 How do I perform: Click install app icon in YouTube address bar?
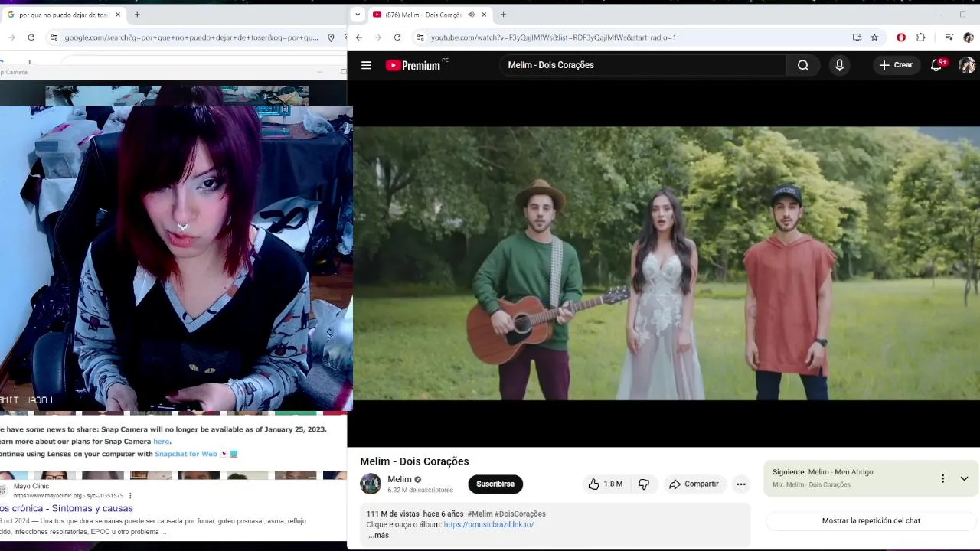point(857,37)
